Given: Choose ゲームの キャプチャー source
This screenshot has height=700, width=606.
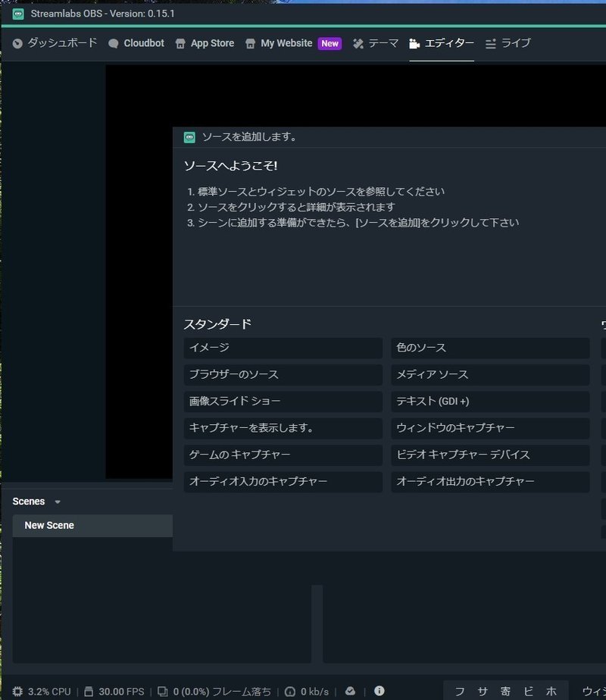Looking at the screenshot, I should pyautogui.click(x=283, y=455).
